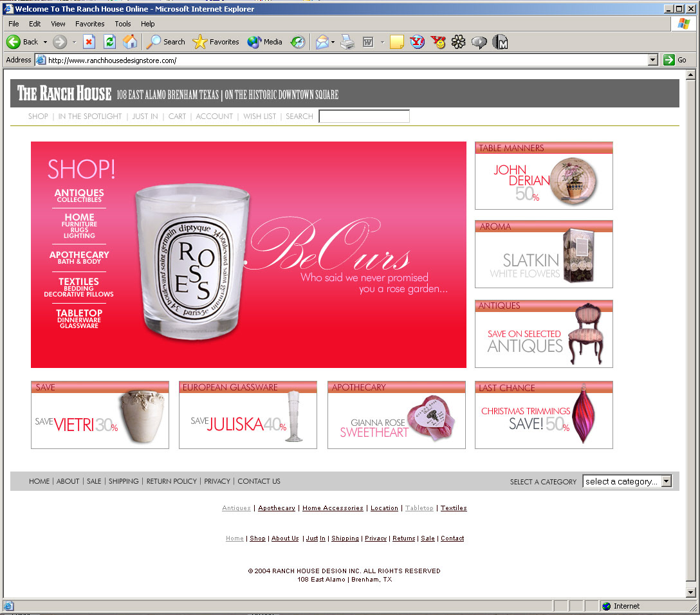Image resolution: width=700 pixels, height=615 pixels.
Task: Open the 'select a category...' dropdown
Action: click(x=627, y=481)
